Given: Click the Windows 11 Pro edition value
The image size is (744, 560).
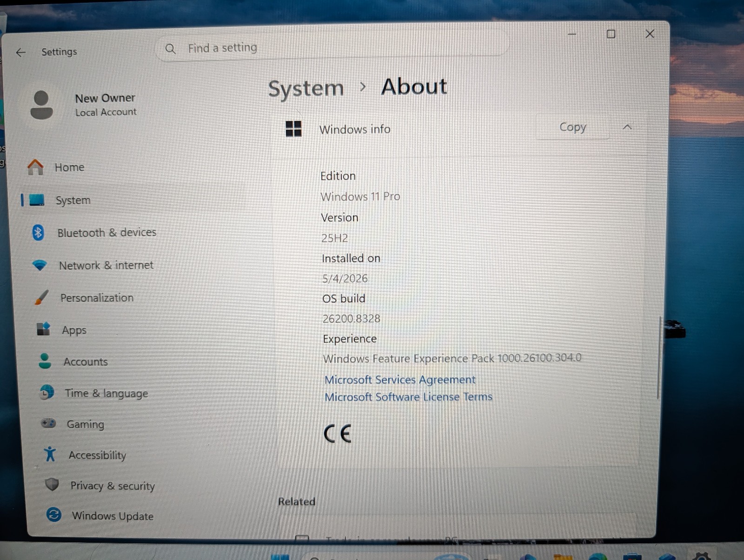Looking at the screenshot, I should (360, 196).
